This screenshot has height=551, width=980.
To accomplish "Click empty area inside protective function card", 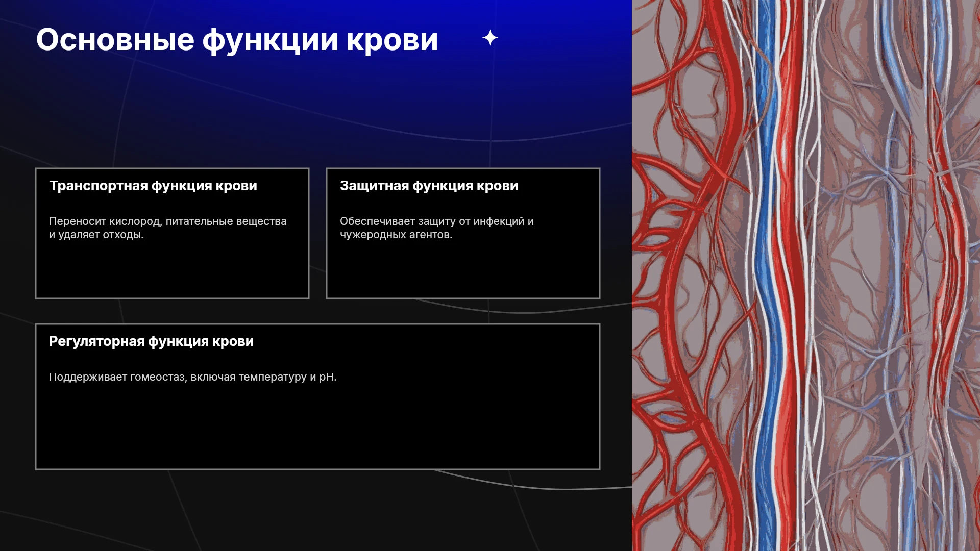I will tap(463, 269).
